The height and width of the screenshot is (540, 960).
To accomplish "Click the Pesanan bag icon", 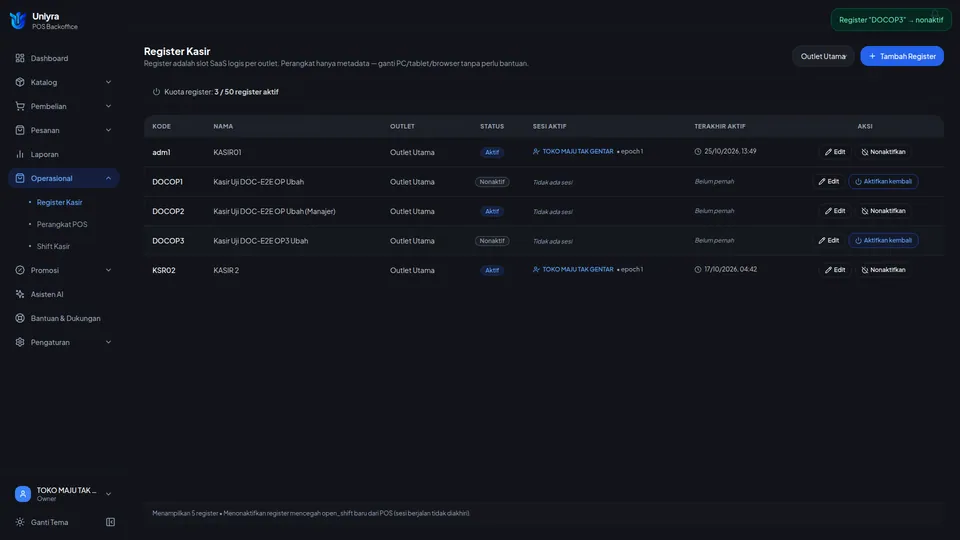I will 20,130.
